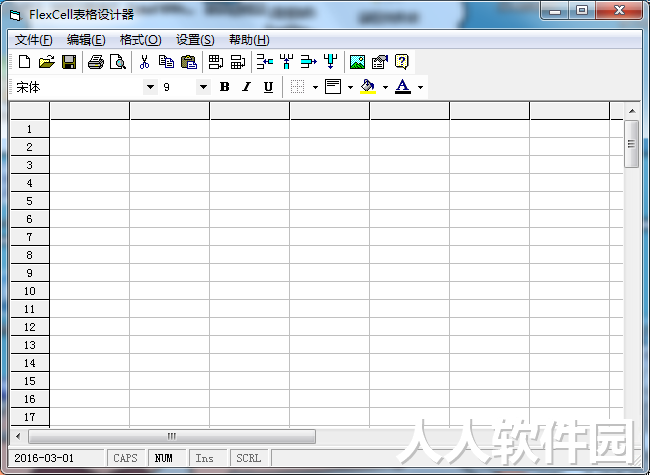Insert a picture using image icon
This screenshot has height=475, width=650.
pyautogui.click(x=357, y=62)
